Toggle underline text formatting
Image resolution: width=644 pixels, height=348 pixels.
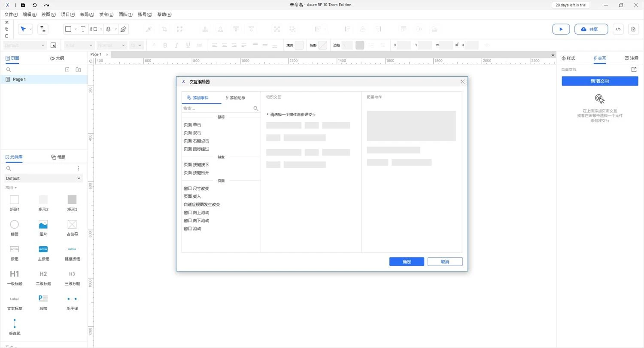pos(188,45)
